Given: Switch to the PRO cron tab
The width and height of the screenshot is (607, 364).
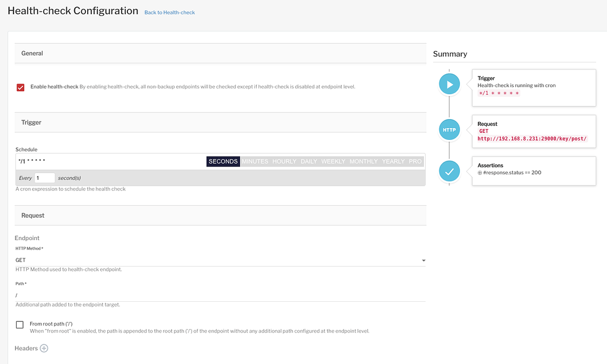Looking at the screenshot, I should tap(414, 161).
